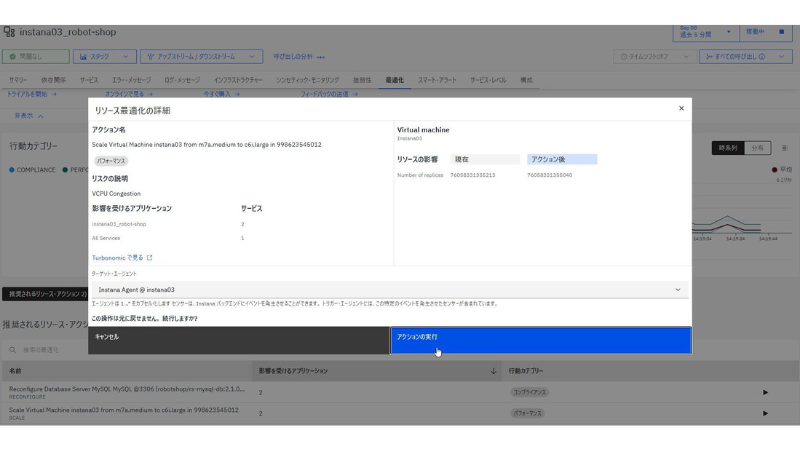Click the パフォーマンス tag in the table row
The image size is (800, 450).
528,413
